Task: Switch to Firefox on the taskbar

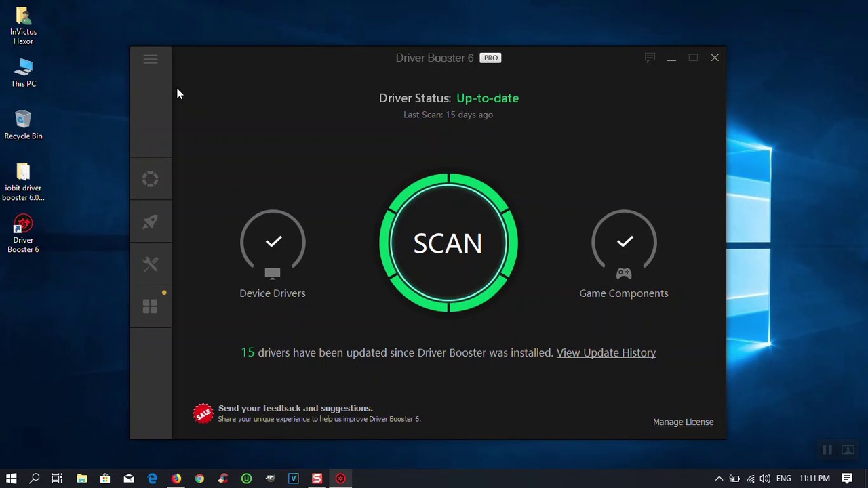Action: point(176,479)
